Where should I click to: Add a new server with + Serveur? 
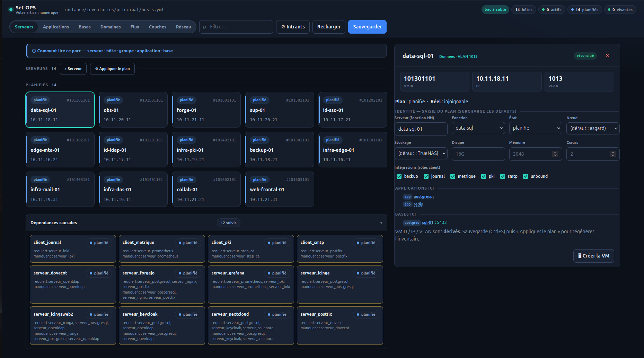pos(73,69)
